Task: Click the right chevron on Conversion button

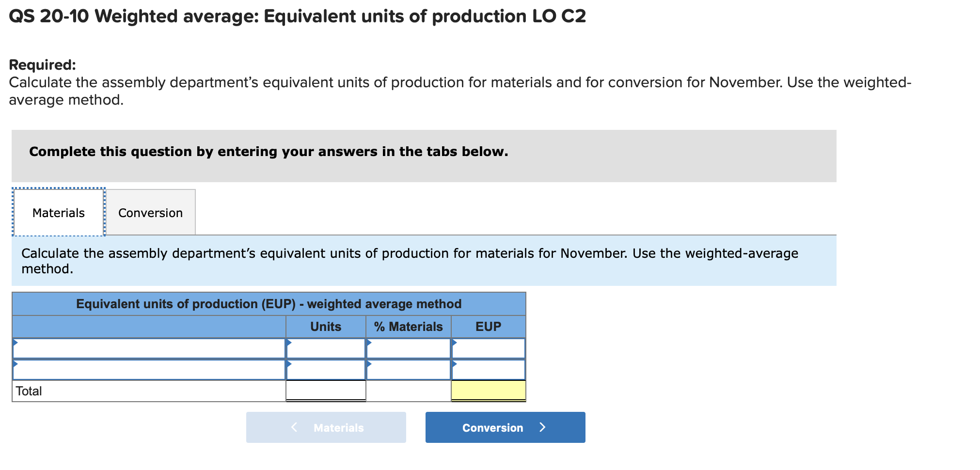Action: pyautogui.click(x=543, y=427)
